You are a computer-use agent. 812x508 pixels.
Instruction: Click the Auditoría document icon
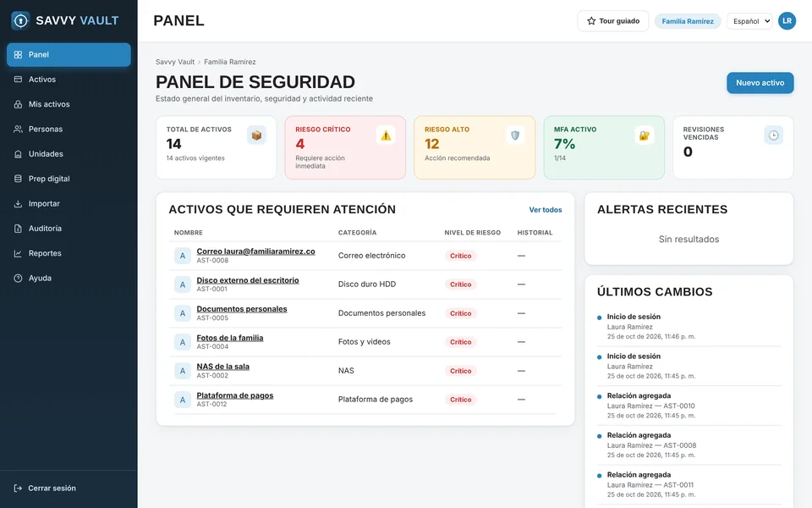tap(18, 229)
